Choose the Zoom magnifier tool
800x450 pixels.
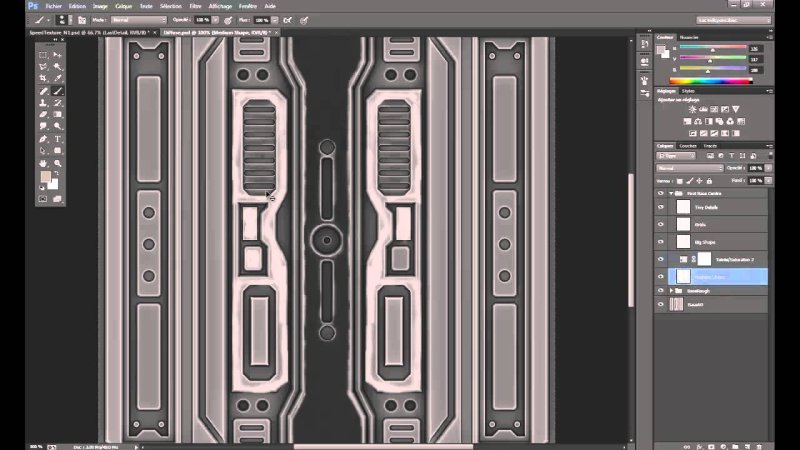click(x=57, y=163)
